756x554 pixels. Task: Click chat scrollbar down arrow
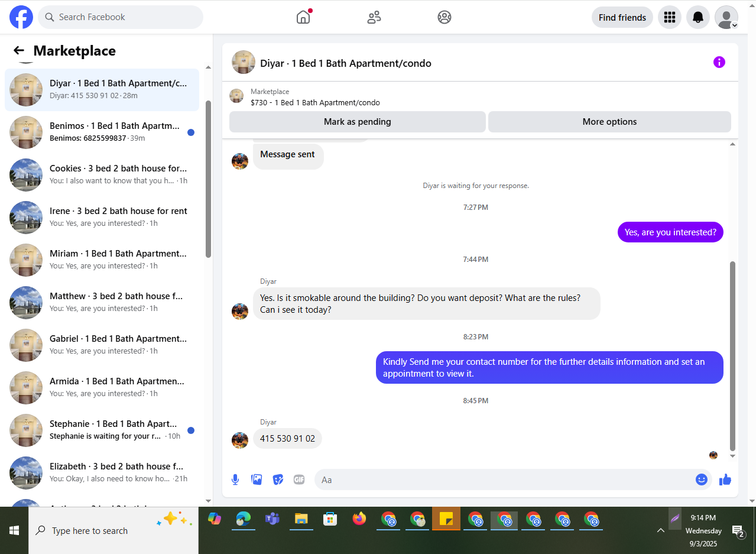click(733, 456)
